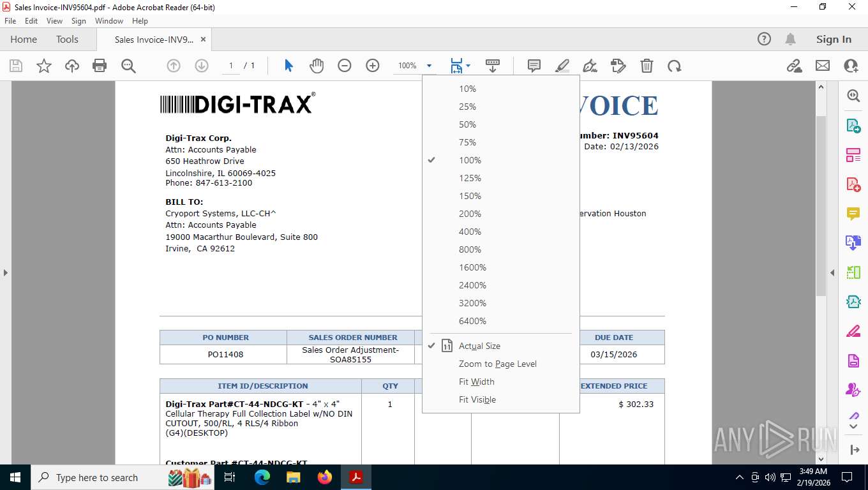The height and width of the screenshot is (490, 868).
Task: Select Zoom to Page Level
Action: [x=501, y=364]
